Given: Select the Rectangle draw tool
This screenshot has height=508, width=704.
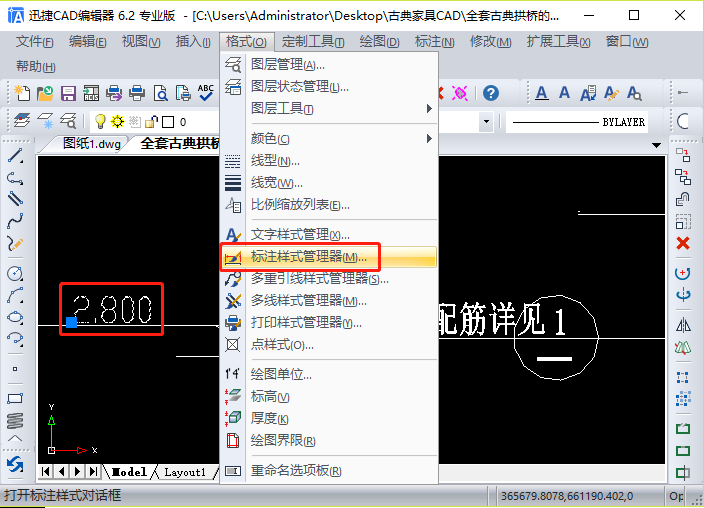Looking at the screenshot, I should (15, 398).
